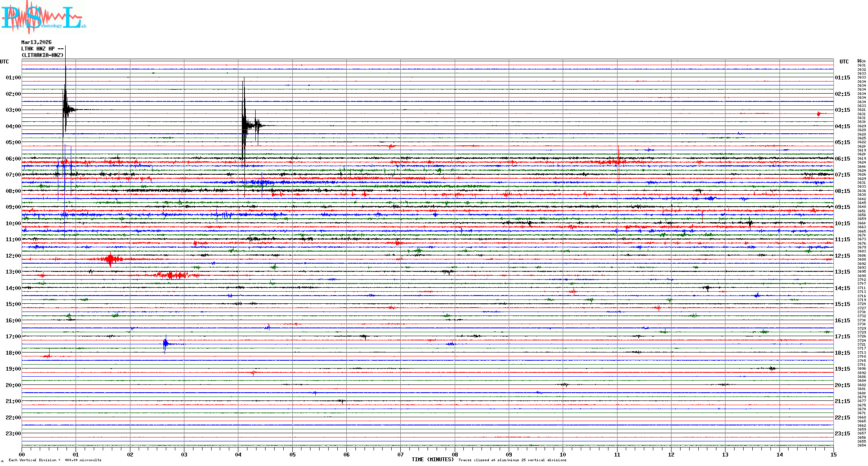Click the right UTC axis header
868x466 pixels.
pos(844,62)
